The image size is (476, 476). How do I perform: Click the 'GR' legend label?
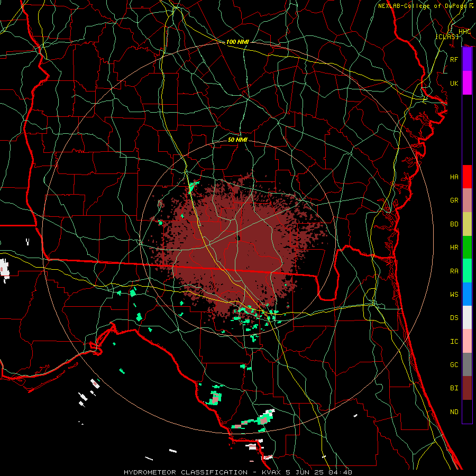[x=454, y=200]
